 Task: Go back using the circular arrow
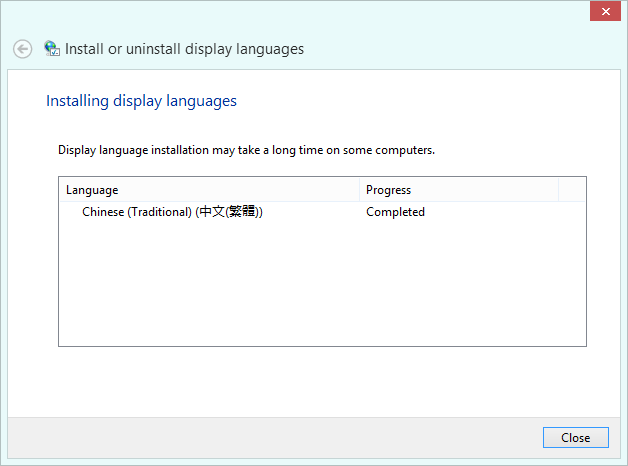point(22,49)
